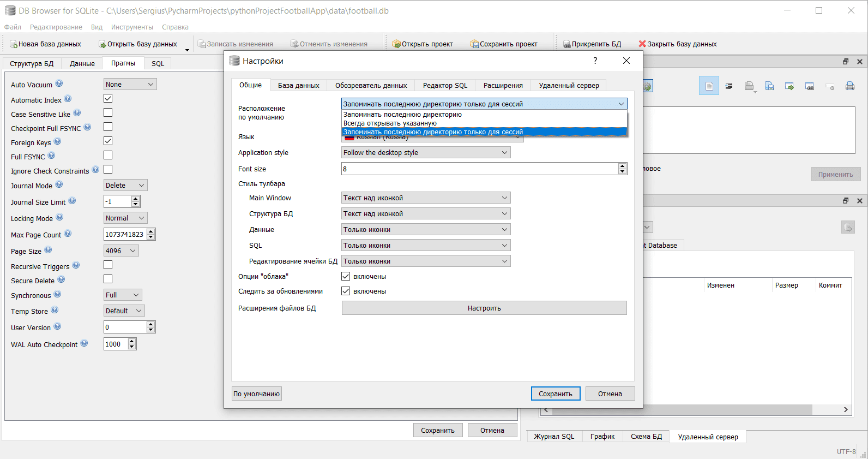The image size is (868, 459).
Task: Expand the Main Window toolbar style dropdown
Action: (426, 198)
